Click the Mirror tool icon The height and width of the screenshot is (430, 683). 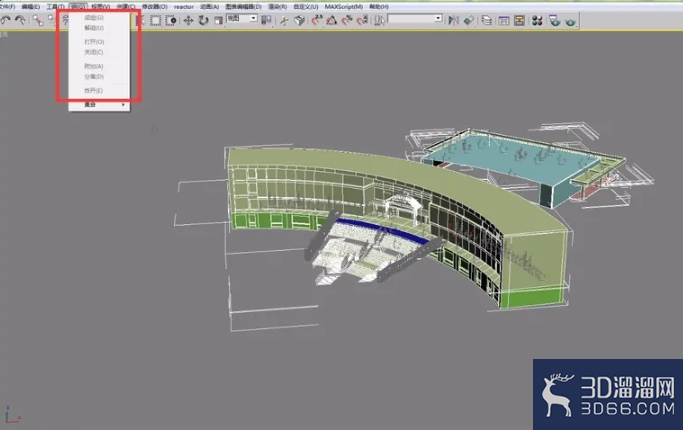point(453,20)
